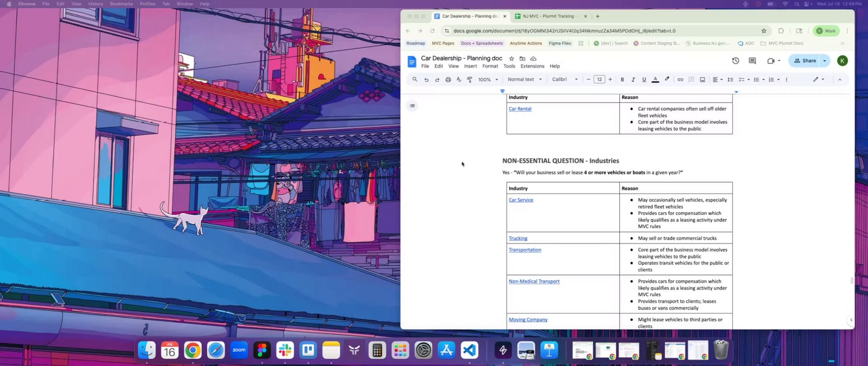Insert a link using the chain icon
The image size is (868, 366).
680,79
